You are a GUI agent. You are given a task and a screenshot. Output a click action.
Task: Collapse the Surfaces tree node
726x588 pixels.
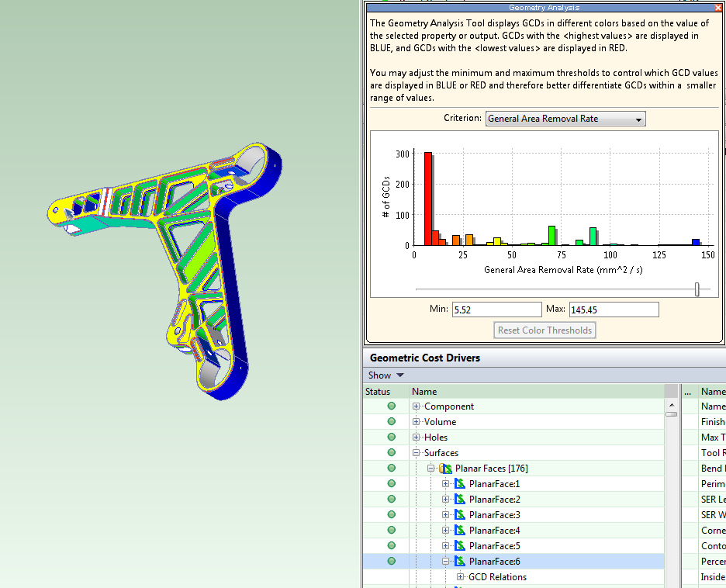click(417, 453)
